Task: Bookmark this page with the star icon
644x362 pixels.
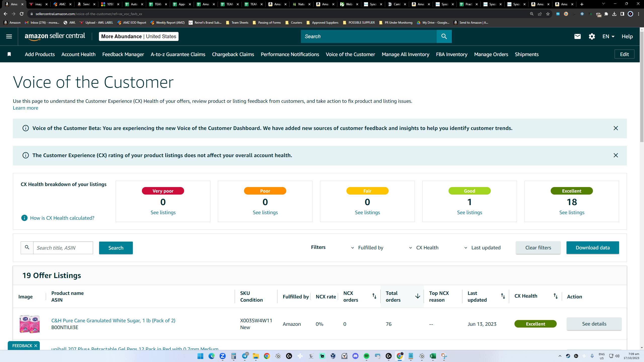Action: click(548, 14)
